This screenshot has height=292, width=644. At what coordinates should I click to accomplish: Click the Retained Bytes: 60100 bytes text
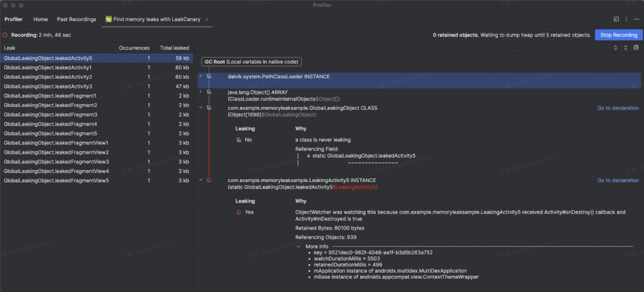329,228
